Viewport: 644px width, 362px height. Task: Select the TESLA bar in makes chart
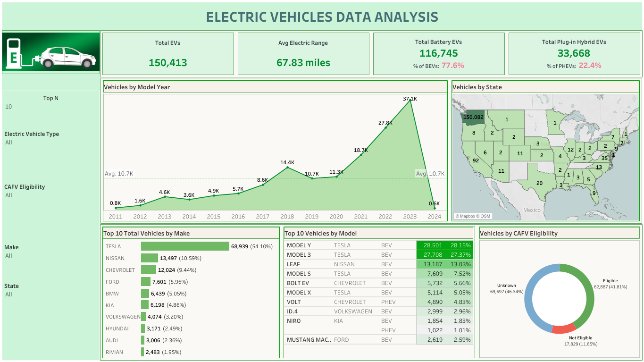click(x=185, y=246)
